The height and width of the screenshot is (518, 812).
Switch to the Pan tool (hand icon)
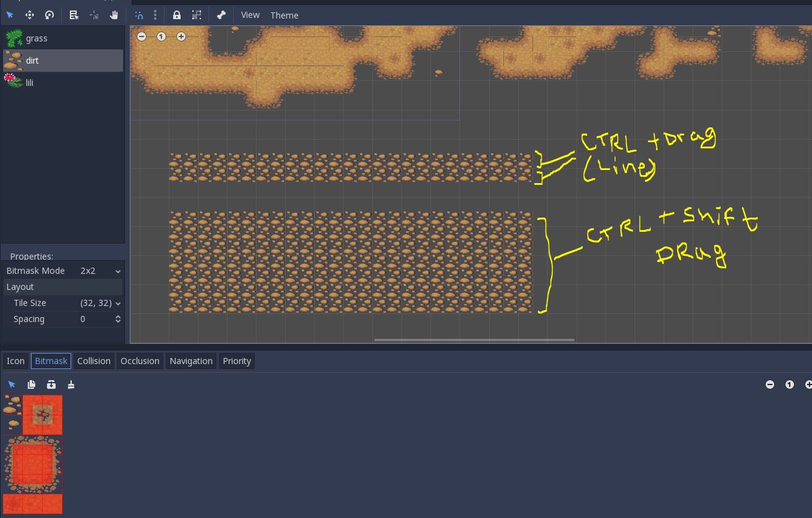click(114, 15)
